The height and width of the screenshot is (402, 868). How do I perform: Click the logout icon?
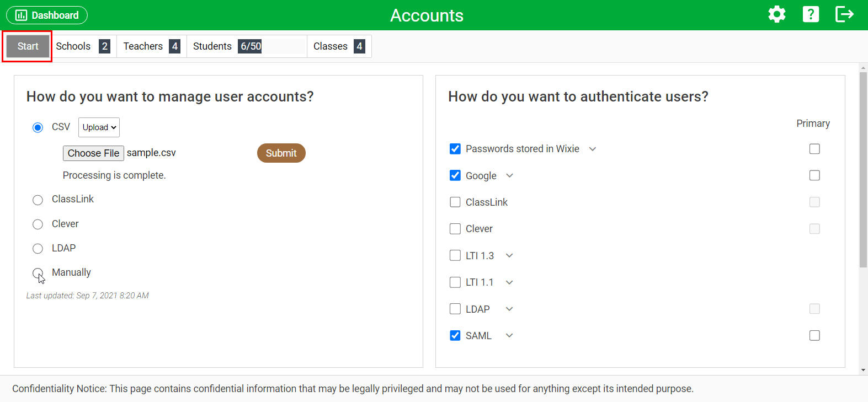tap(844, 14)
